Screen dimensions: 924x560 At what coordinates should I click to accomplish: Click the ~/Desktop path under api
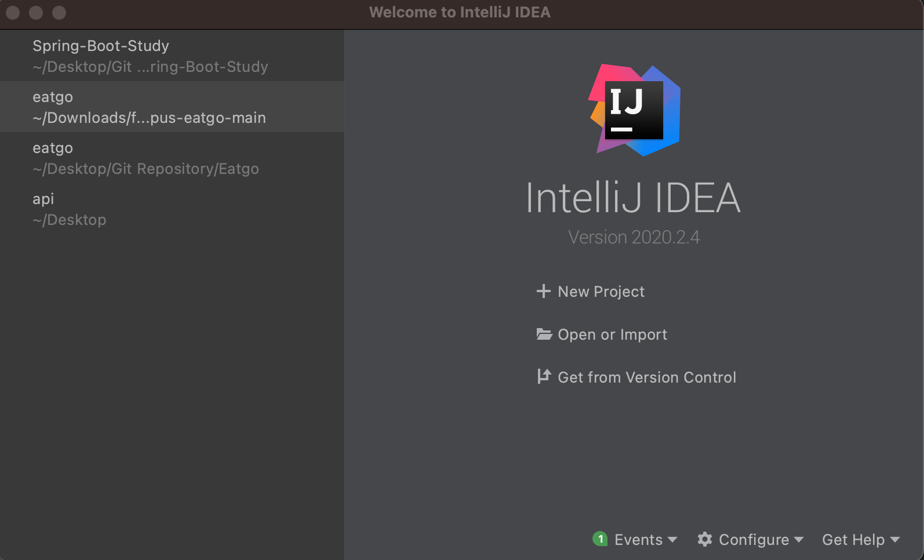coord(70,220)
